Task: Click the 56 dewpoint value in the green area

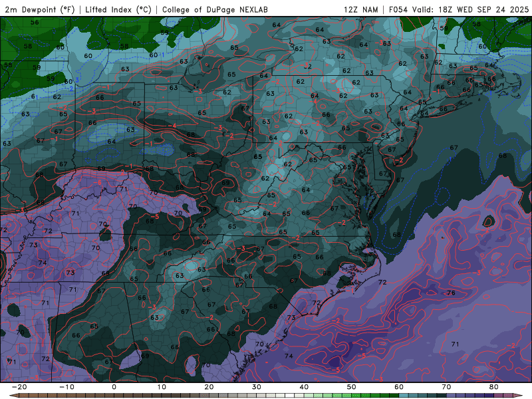Action: tap(35, 23)
